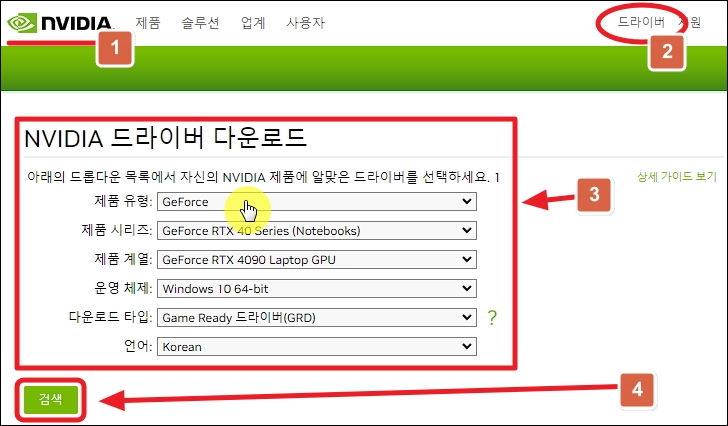
Task: Open the 지원 link in header
Action: point(690,22)
